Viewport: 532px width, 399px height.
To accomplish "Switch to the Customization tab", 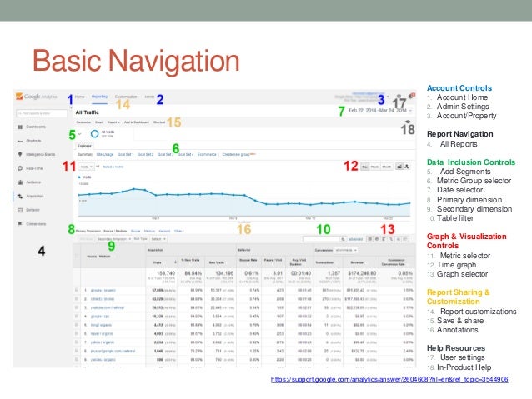I will click(x=126, y=97).
